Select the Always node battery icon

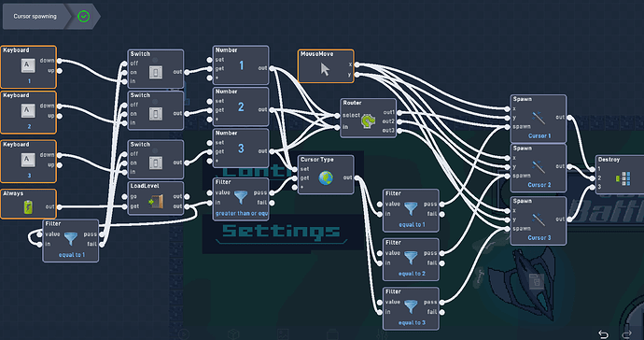tap(28, 206)
